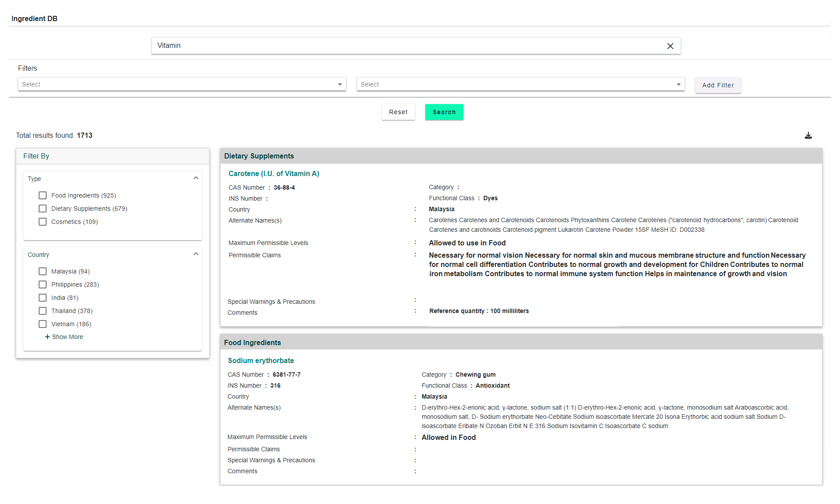
Task: Check the India country checkbox
Action: pyautogui.click(x=43, y=298)
